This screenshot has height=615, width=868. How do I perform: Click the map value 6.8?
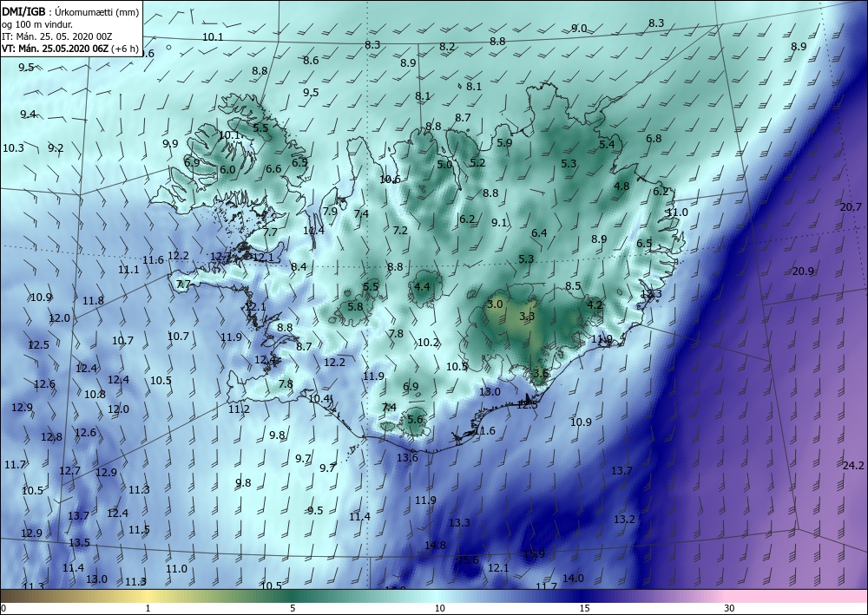654,138
